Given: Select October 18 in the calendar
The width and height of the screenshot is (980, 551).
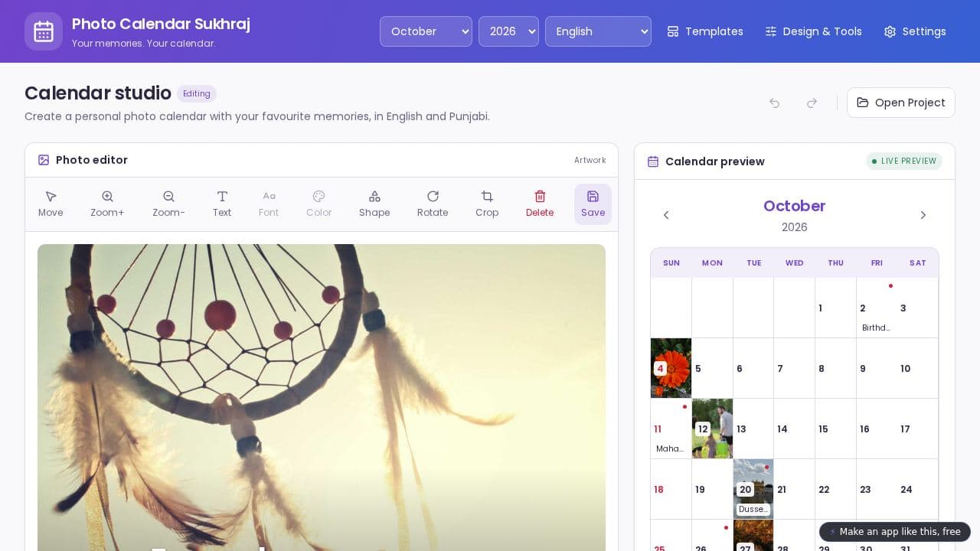Looking at the screenshot, I should coord(671,489).
